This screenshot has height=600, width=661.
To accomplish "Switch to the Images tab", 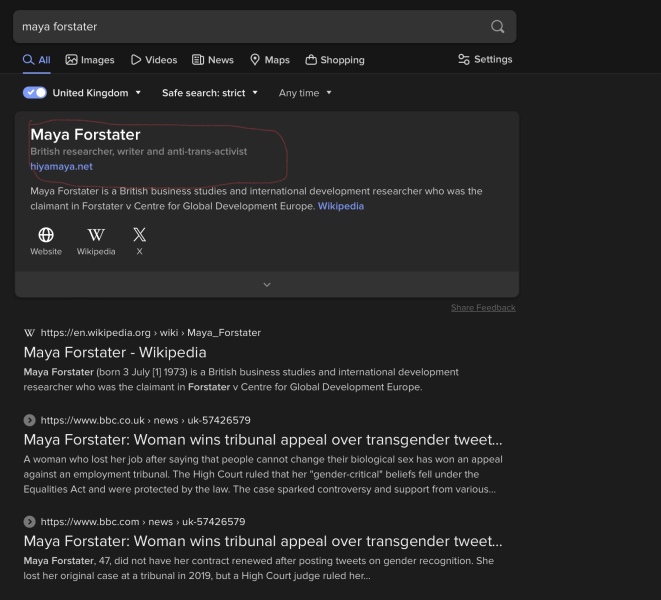I will (90, 60).
